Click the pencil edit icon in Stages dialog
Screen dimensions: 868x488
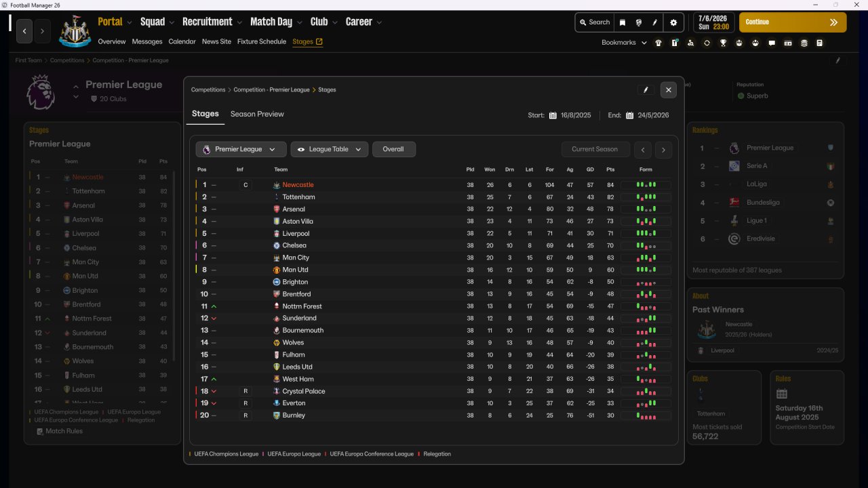pos(646,89)
